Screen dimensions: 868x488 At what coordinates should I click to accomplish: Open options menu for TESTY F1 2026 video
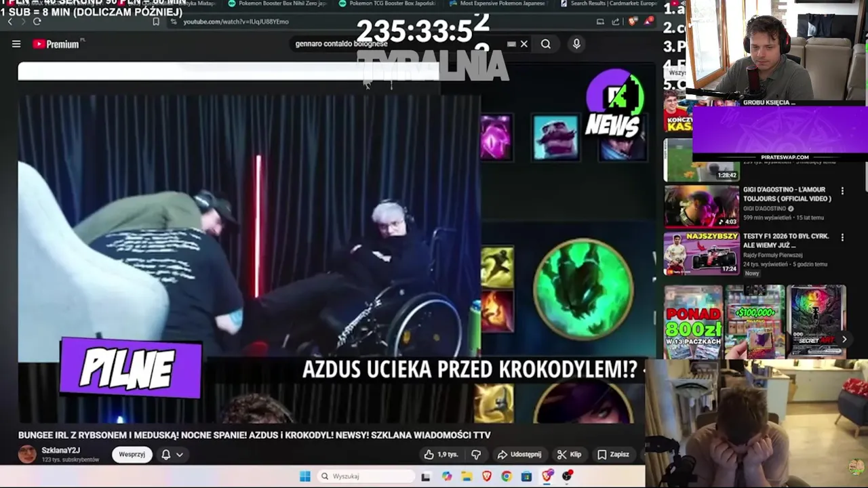click(842, 238)
